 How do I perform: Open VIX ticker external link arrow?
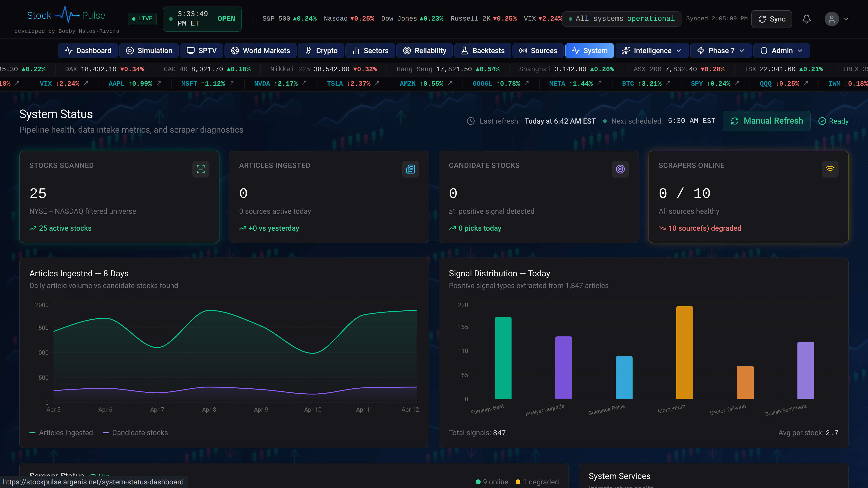(86, 83)
